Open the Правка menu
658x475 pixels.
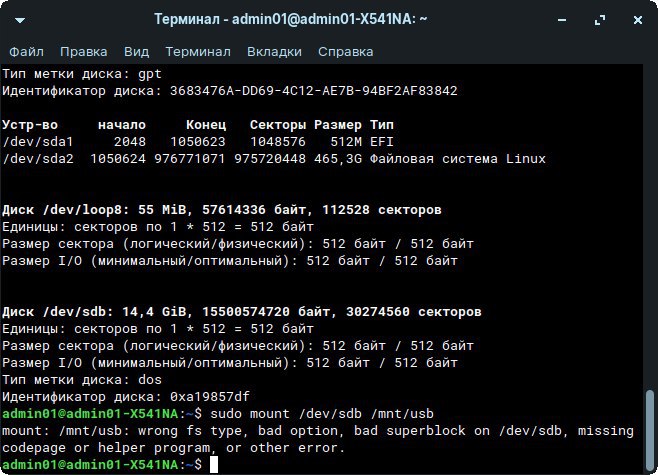point(83,51)
